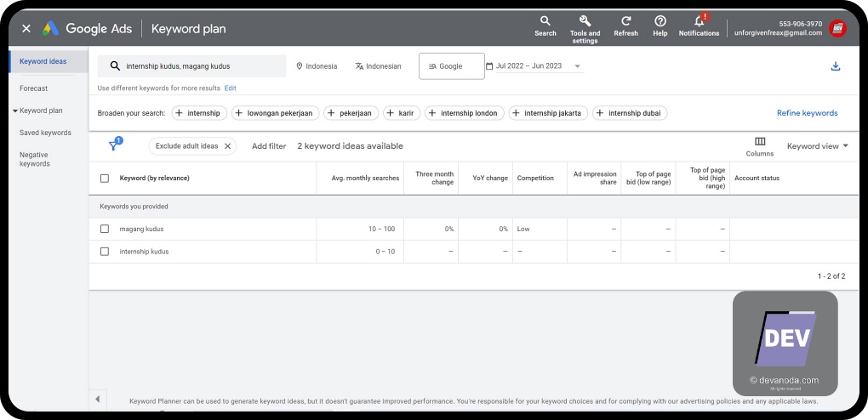Download keyword ideas icon
868x420 pixels.
coord(836,66)
